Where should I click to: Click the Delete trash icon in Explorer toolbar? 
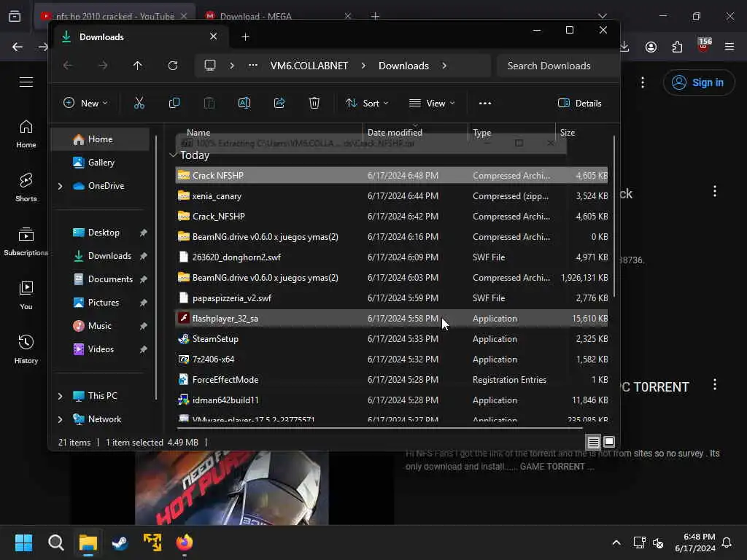[314, 103]
